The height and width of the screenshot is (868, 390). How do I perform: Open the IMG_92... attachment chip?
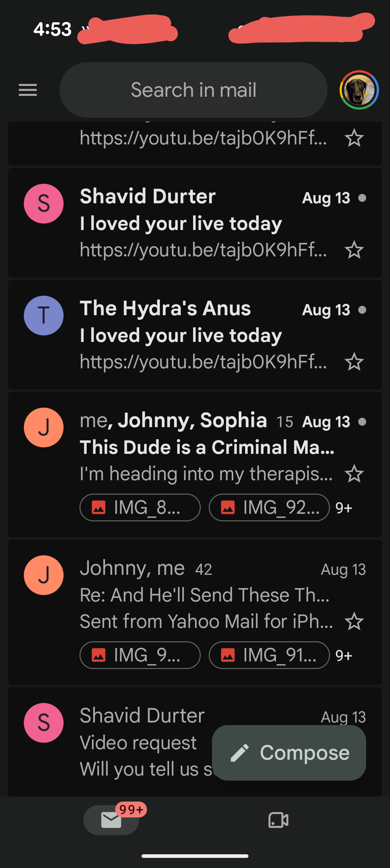[x=269, y=507]
